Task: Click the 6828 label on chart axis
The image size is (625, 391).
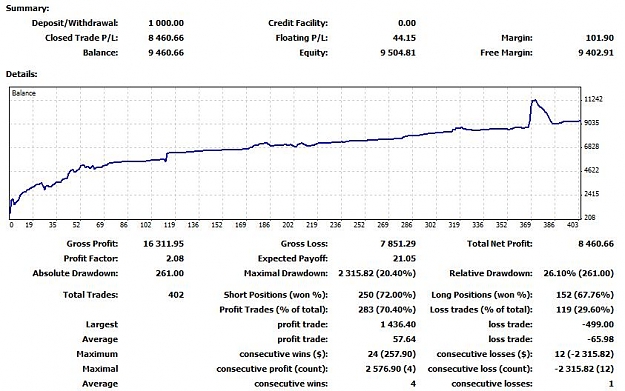Action: click(592, 147)
